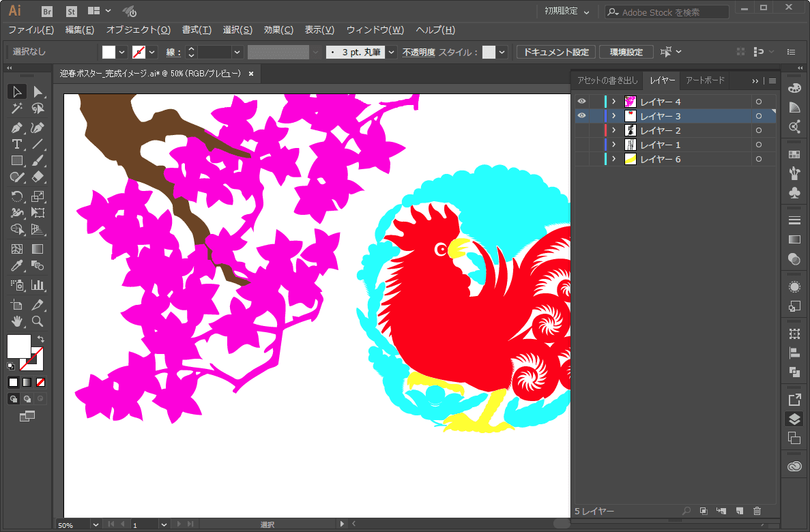Open the 効果 menu
This screenshot has height=532, width=810.
click(x=278, y=30)
